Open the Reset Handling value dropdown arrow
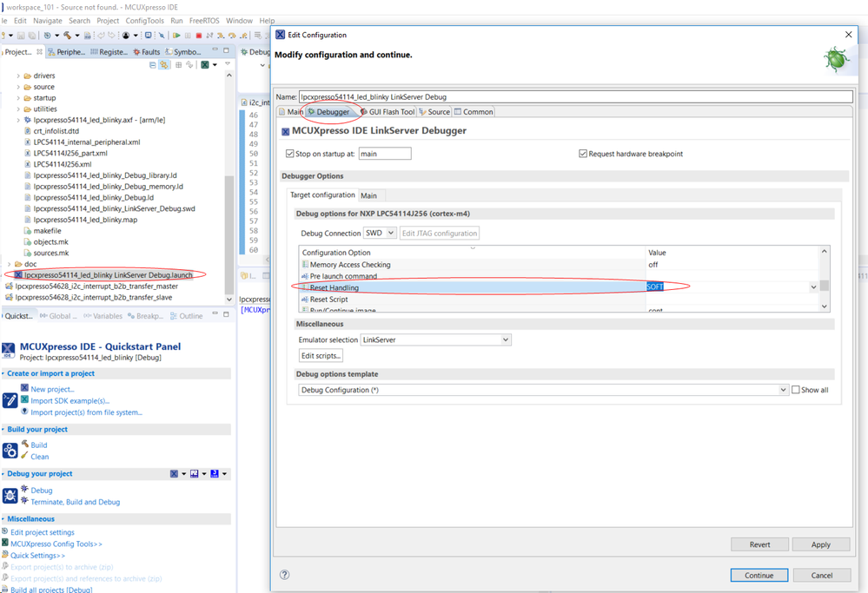 tap(813, 287)
